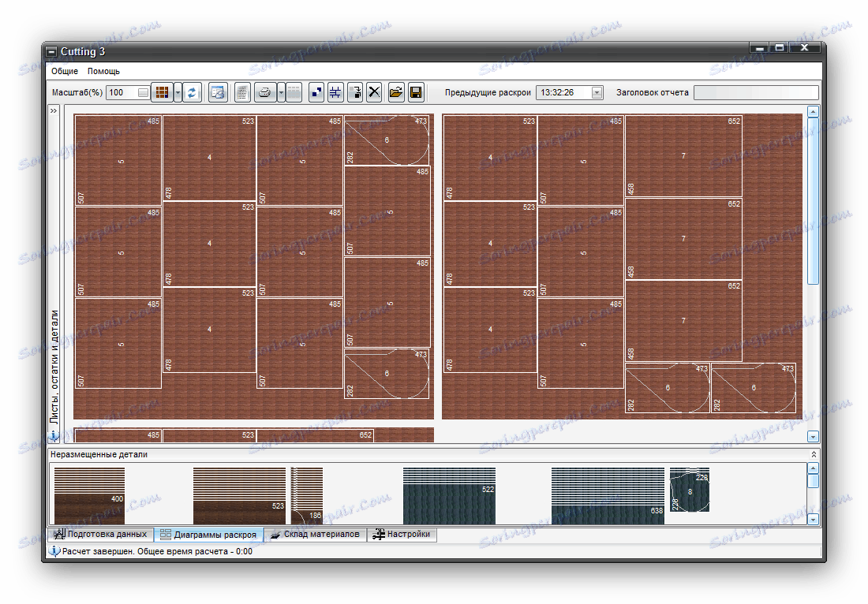This screenshot has width=868, height=604.
Task: Open the Общие menu
Action: point(65,71)
